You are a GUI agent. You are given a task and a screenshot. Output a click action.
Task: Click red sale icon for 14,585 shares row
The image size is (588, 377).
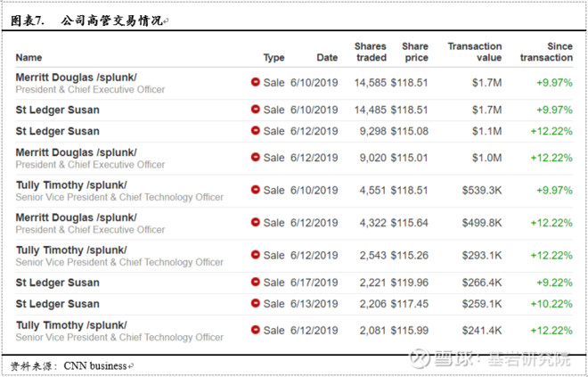(256, 83)
